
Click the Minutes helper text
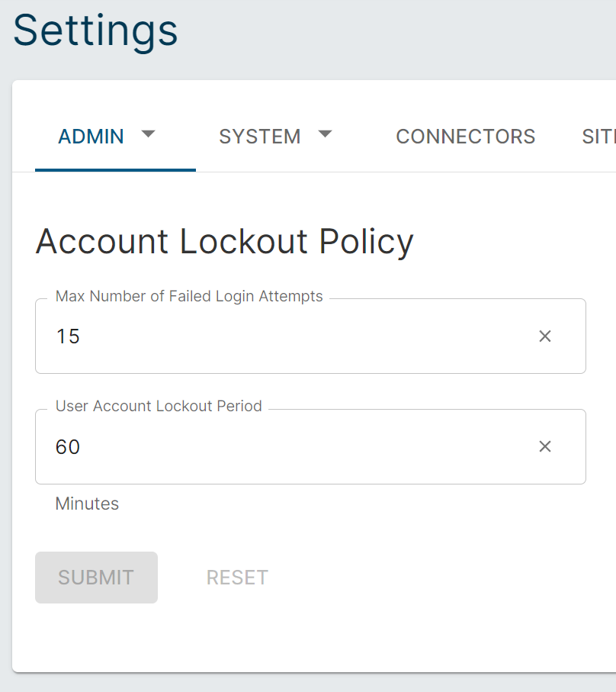pyautogui.click(x=87, y=504)
